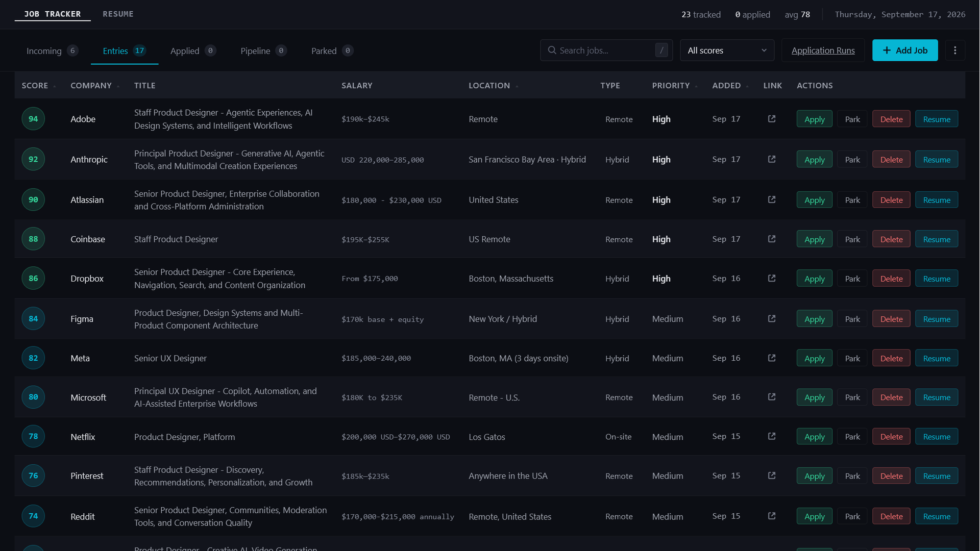Click the 23 tracked stat
Screen dimensions: 980x551
click(x=701, y=14)
